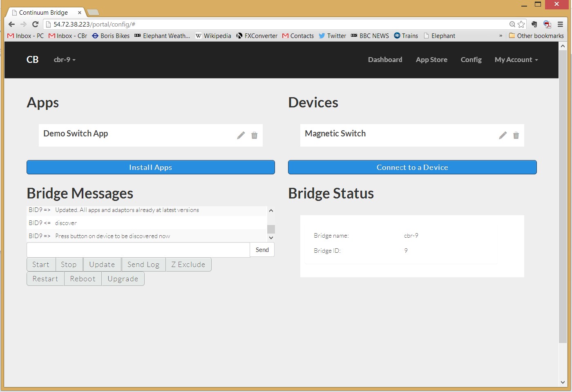Focus the bridge message input field
This screenshot has height=392, width=572.
(x=138, y=250)
